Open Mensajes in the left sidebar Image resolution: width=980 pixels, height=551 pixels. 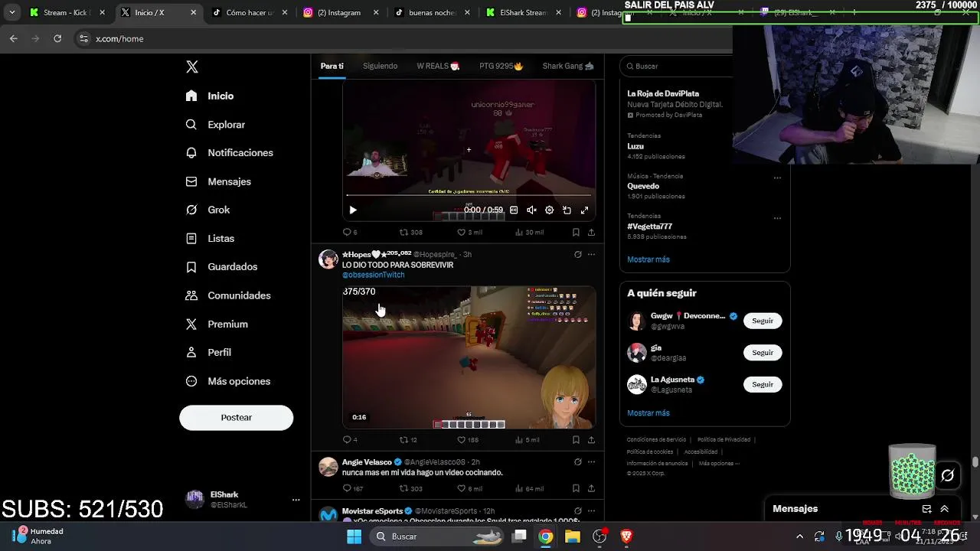pos(219,181)
